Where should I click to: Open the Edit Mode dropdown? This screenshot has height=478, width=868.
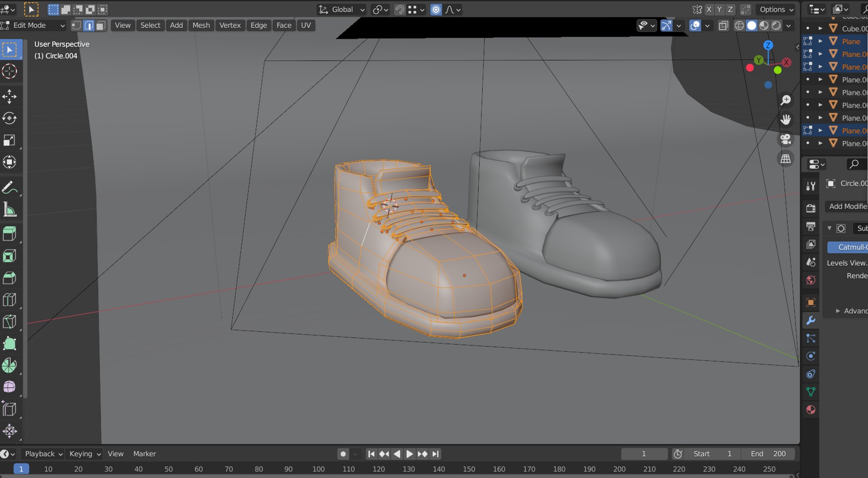(x=33, y=25)
